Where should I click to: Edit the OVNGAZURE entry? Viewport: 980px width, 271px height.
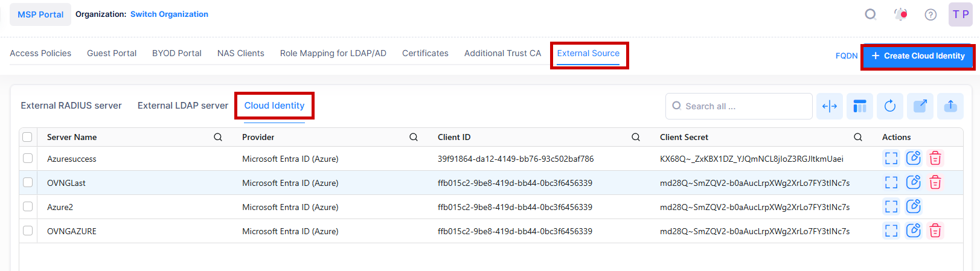tap(914, 231)
